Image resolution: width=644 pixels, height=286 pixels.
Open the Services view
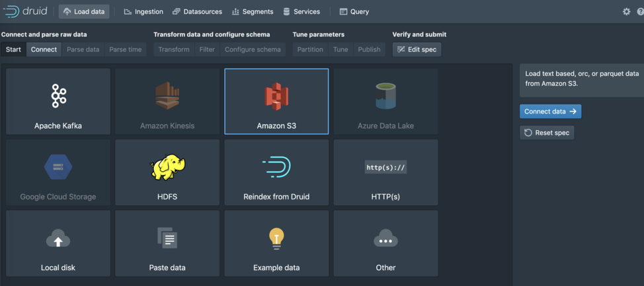click(302, 11)
